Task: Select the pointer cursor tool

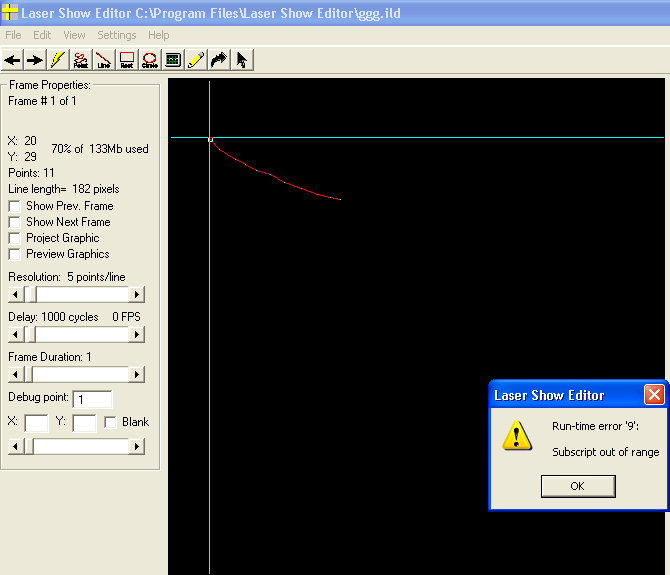Action: click(x=242, y=60)
